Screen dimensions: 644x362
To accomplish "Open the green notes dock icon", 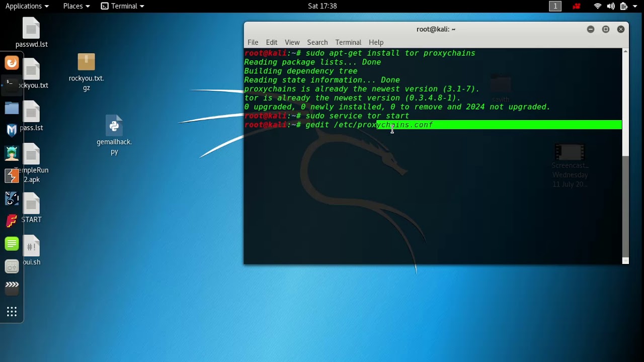I will tap(12, 244).
